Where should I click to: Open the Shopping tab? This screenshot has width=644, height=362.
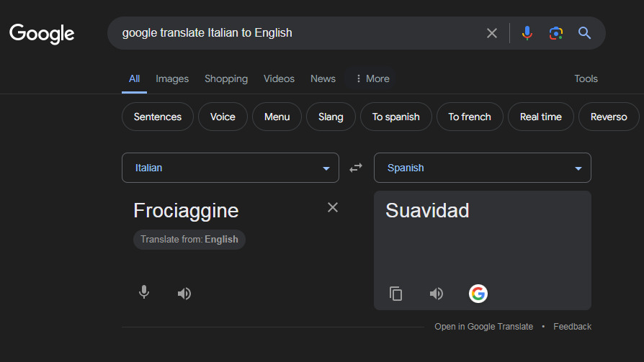click(226, 78)
